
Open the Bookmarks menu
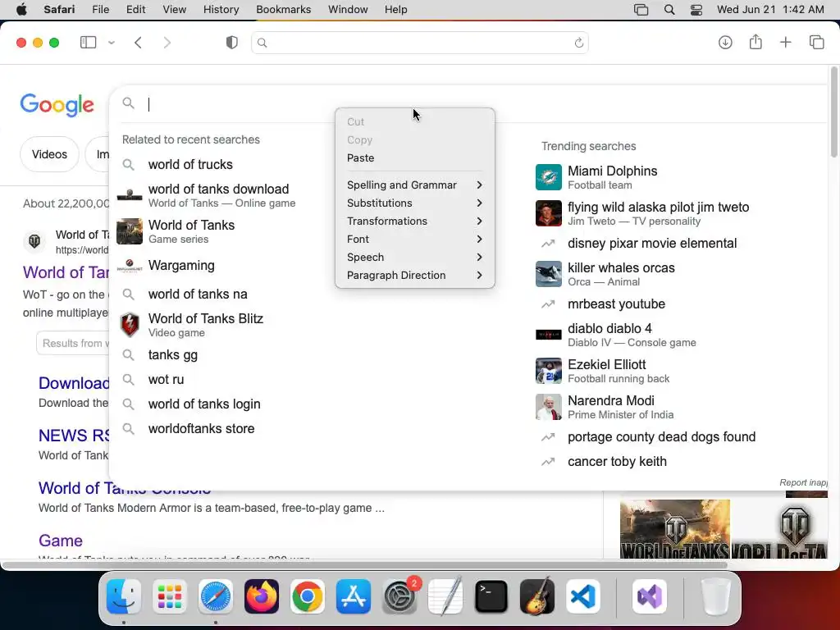click(x=283, y=10)
